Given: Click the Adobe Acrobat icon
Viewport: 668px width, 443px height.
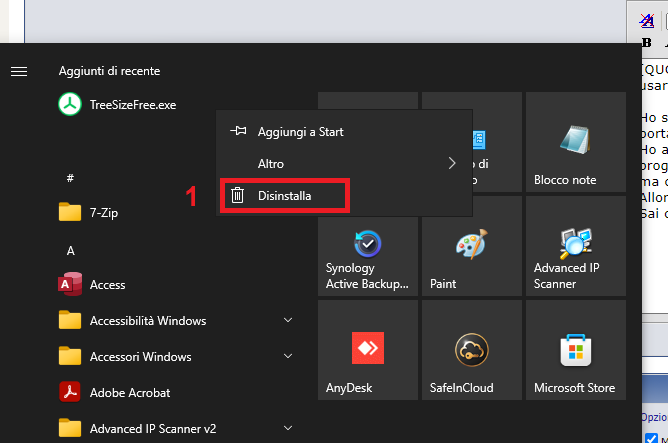Looking at the screenshot, I should pos(70,392).
